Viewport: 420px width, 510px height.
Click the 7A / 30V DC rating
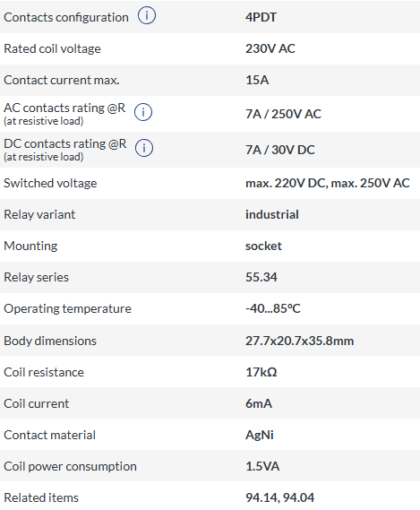[280, 150]
